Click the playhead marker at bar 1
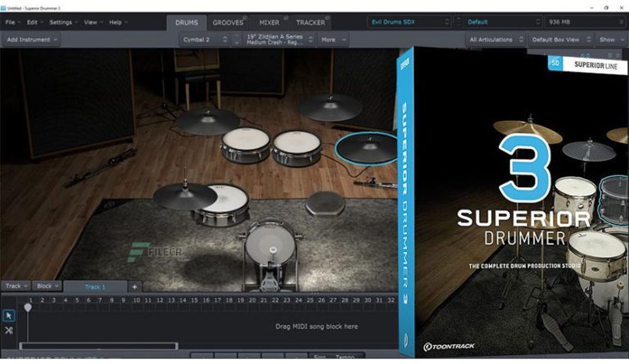The image size is (629, 364). [28, 308]
